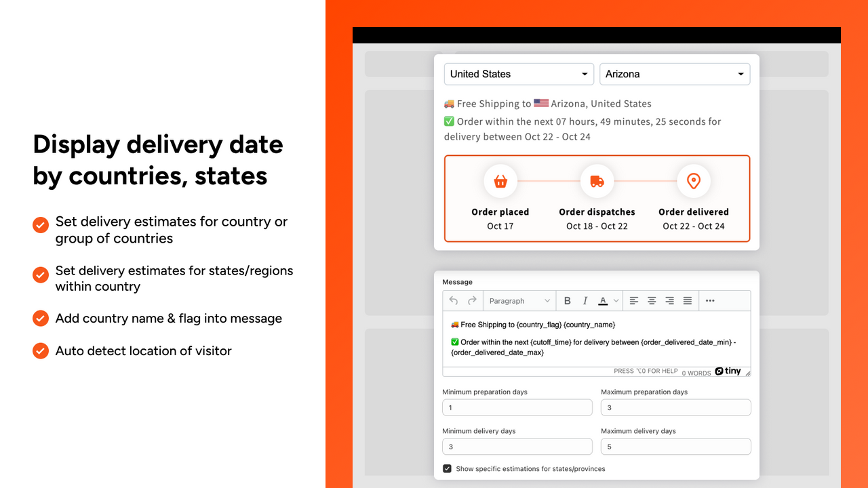Click the undo arrow in the message editor
The width and height of the screenshot is (868, 488).
coord(454,300)
